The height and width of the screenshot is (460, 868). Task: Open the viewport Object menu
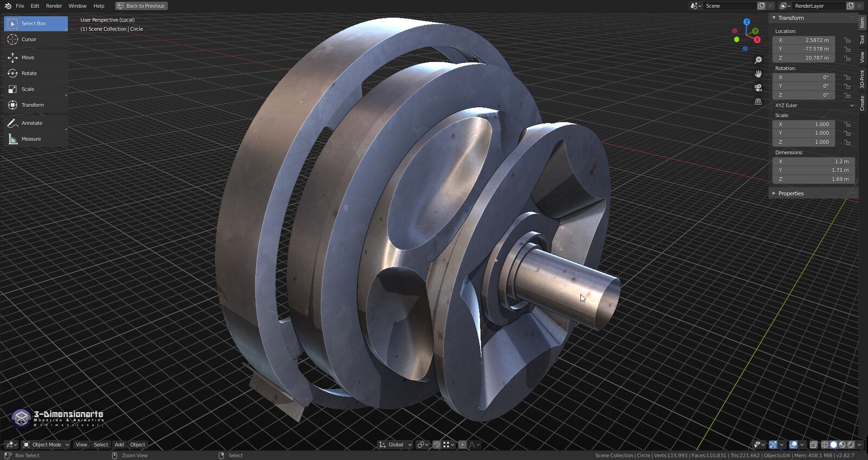coord(138,444)
